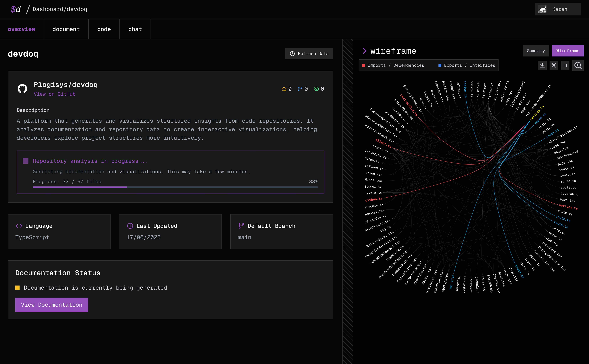Image resolution: width=589 pixels, height=364 pixels.
Task: Open the document tab
Action: pyautogui.click(x=66, y=29)
